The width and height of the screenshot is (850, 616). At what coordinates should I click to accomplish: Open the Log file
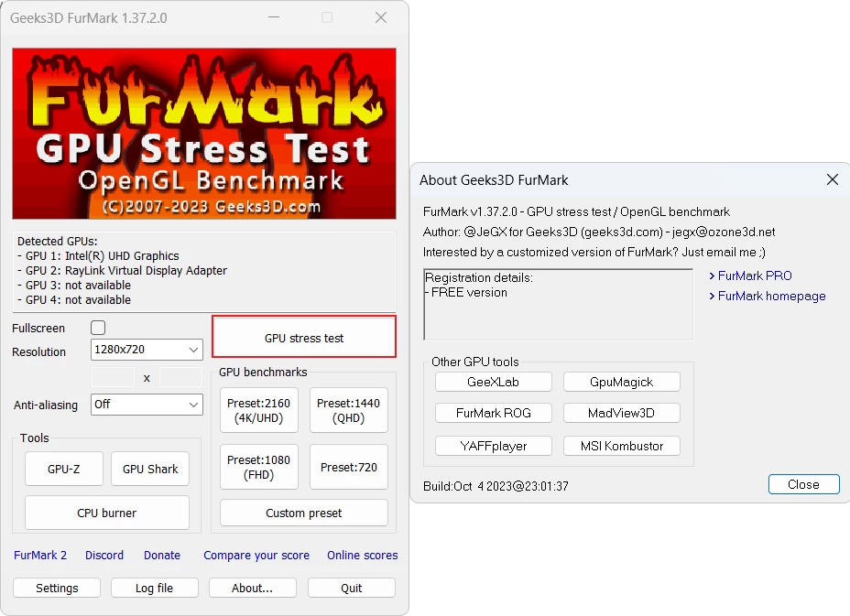pyautogui.click(x=155, y=588)
